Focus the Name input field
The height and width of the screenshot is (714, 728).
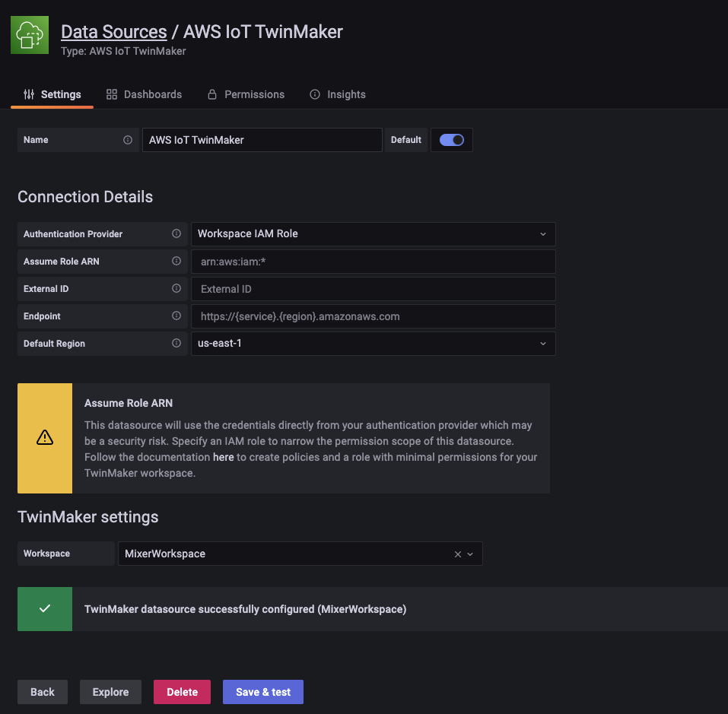click(262, 140)
